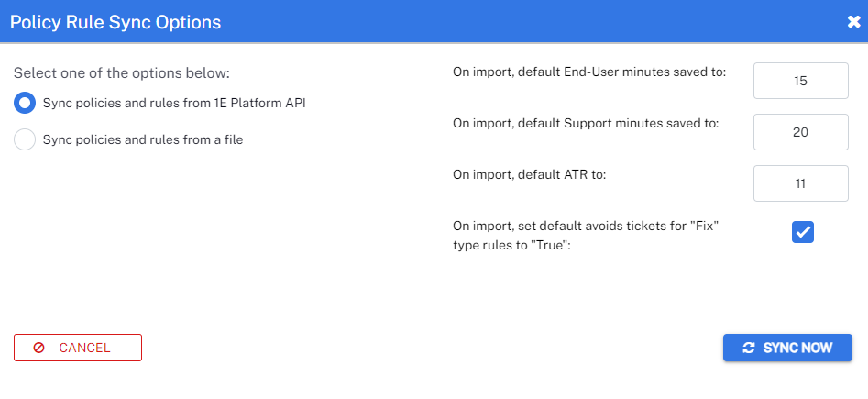868x399 pixels.
Task: Click the white checkmark inside the blue checkbox
Action: coord(803,233)
